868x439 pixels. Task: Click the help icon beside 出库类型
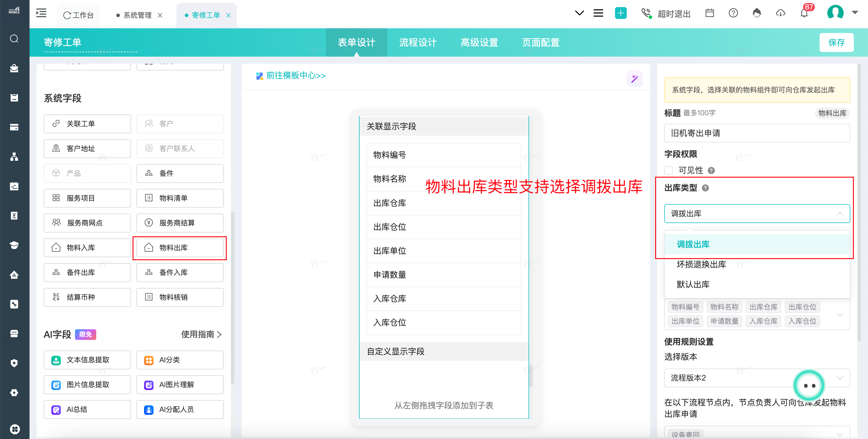(705, 188)
